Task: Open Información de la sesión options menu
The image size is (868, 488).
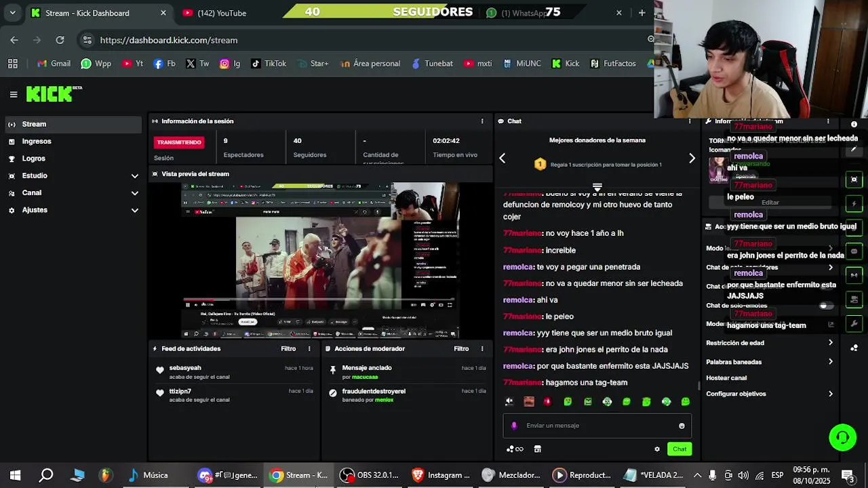Action: (x=482, y=121)
